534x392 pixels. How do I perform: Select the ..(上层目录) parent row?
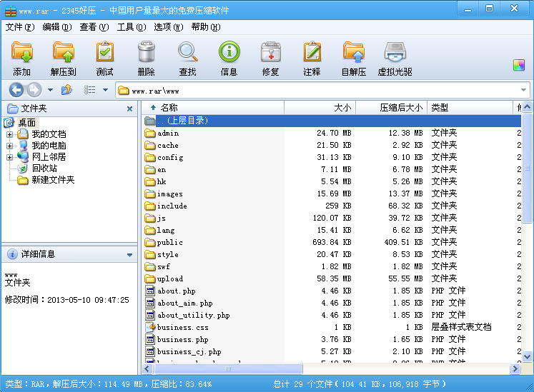332,121
